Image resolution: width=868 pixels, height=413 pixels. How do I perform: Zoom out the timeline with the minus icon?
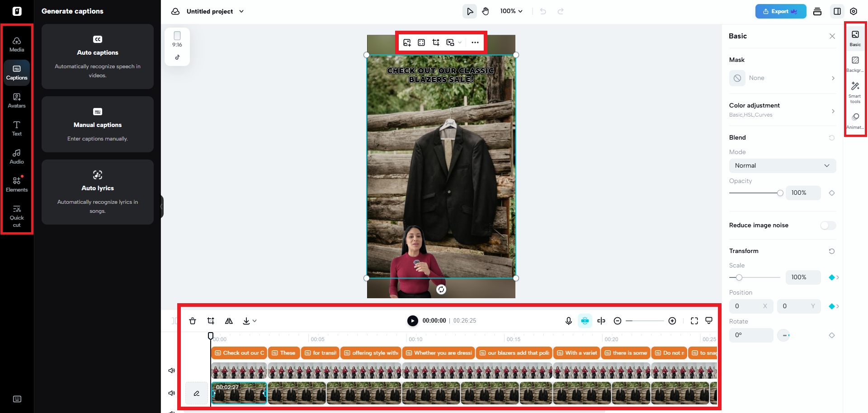(x=618, y=321)
